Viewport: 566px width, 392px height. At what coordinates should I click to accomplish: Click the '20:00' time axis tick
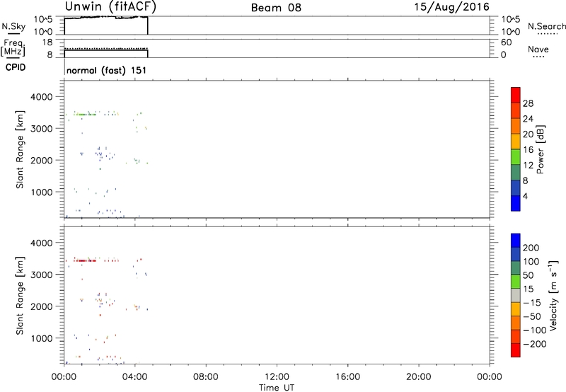coord(419,377)
